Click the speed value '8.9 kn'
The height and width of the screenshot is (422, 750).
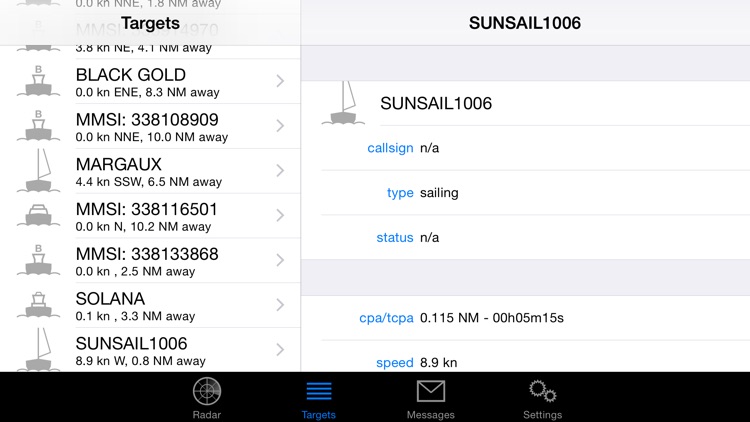coord(439,363)
